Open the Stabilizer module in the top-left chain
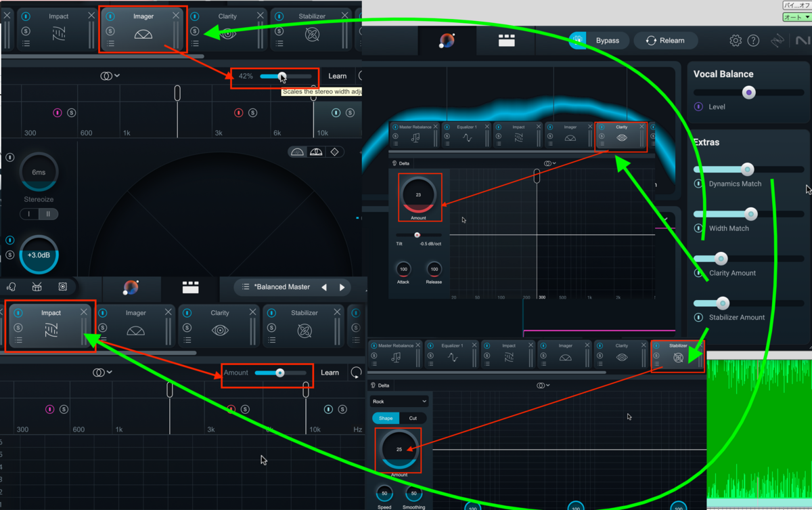The image size is (812, 510). click(x=311, y=30)
